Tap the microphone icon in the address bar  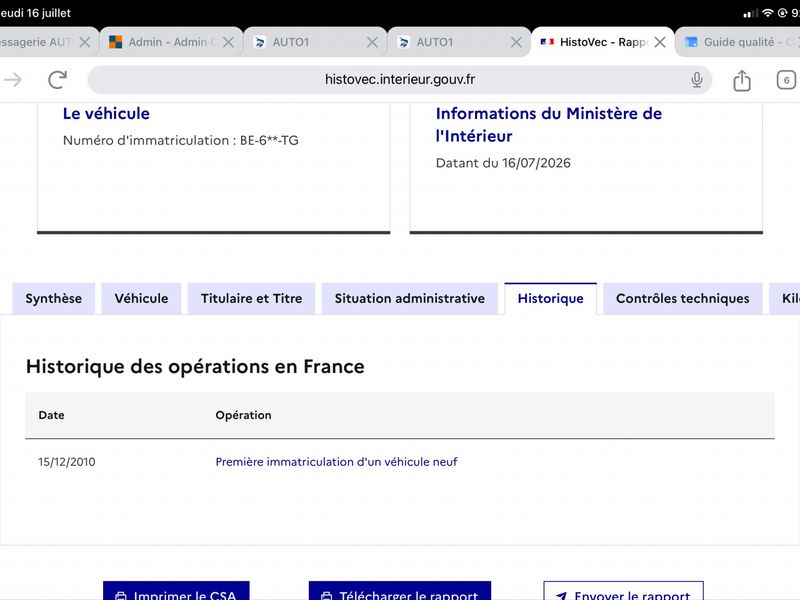[x=696, y=80]
